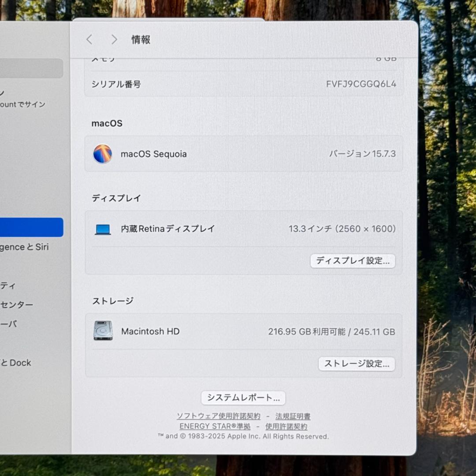Image resolution: width=476 pixels, height=476 pixels.
Task: Open the 法規証明書 link
Action: 292,416
